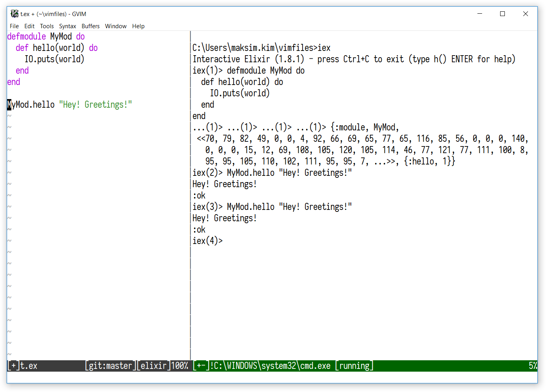Click 'defmodule' keyword in left editor
This screenshot has width=546, height=392.
pyautogui.click(x=27, y=36)
